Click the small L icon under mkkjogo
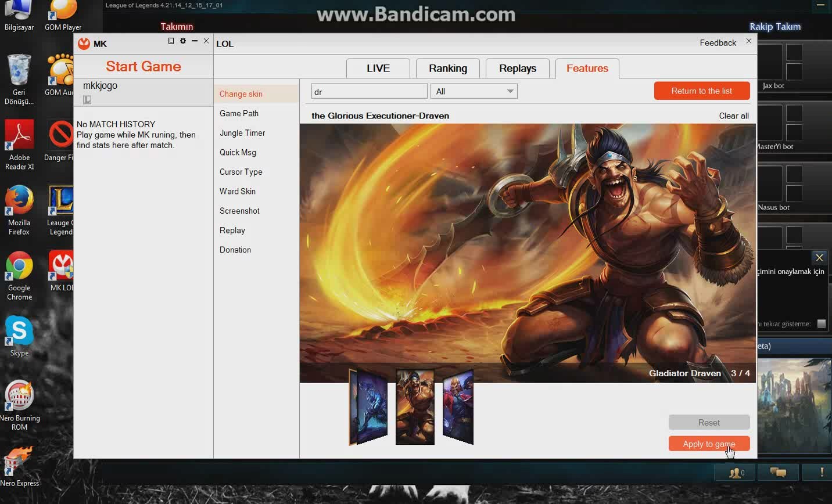832x504 pixels. [87, 100]
